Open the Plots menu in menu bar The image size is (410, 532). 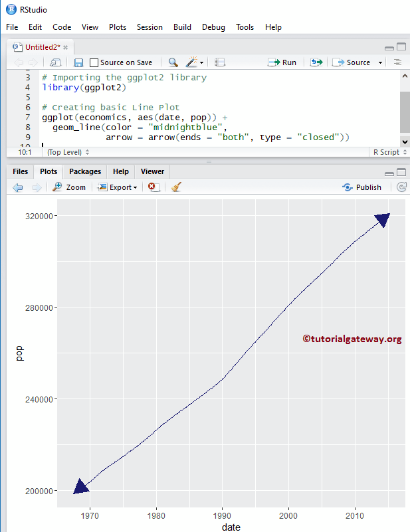pos(118,27)
